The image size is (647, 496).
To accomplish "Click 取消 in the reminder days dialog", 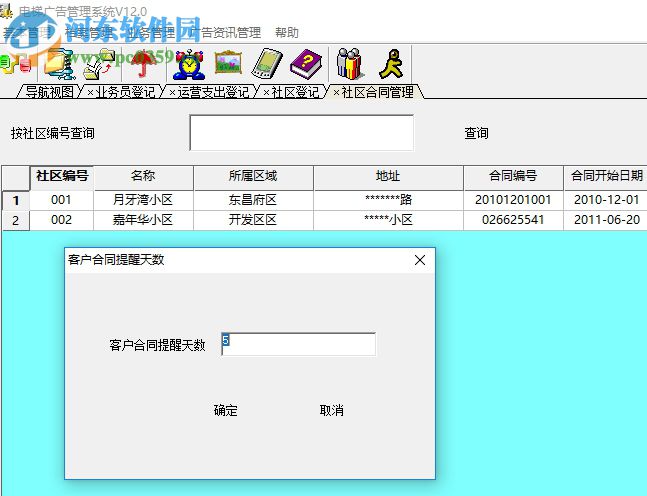I will (x=331, y=410).
